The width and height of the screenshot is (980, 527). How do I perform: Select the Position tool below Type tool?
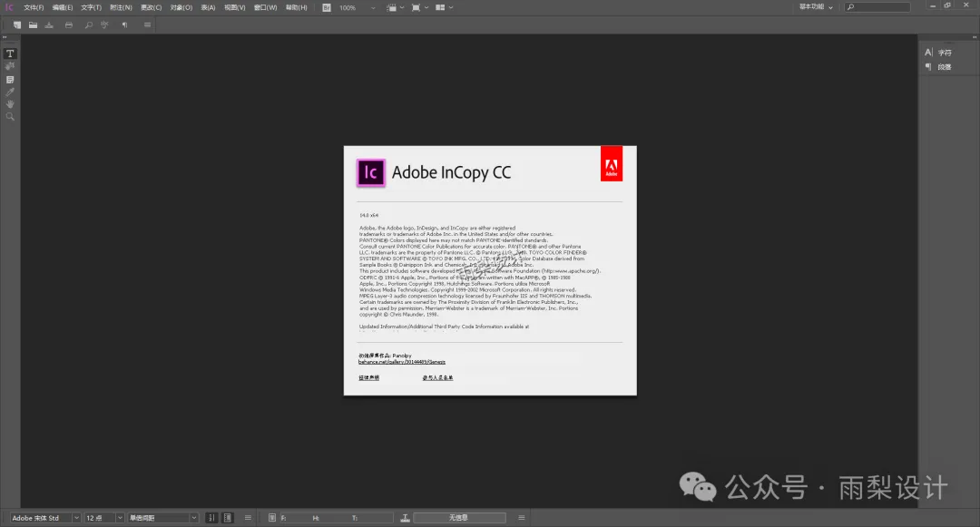(10, 66)
